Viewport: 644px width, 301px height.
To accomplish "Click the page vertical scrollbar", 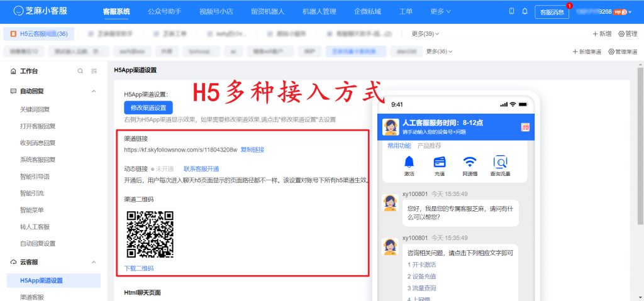I will [x=640, y=148].
